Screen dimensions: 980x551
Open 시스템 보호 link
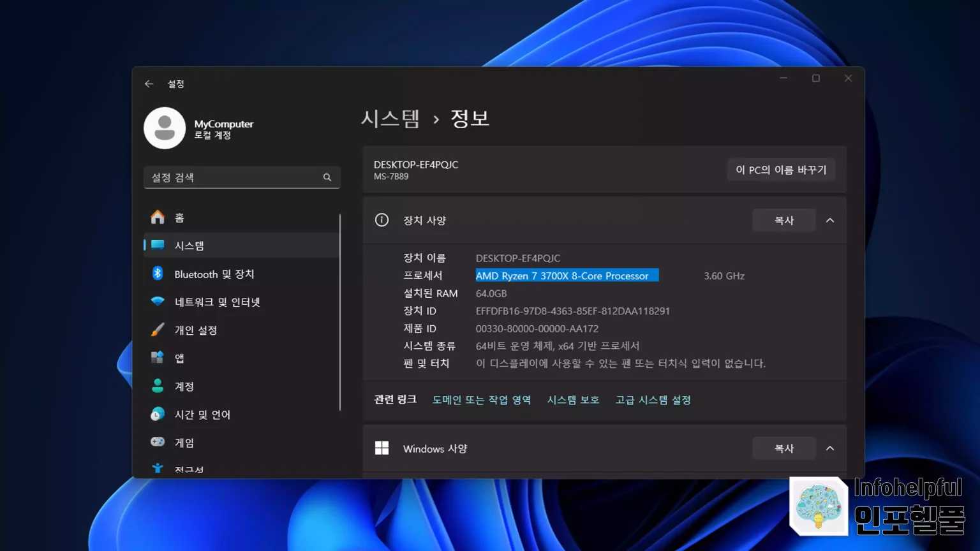pyautogui.click(x=573, y=400)
